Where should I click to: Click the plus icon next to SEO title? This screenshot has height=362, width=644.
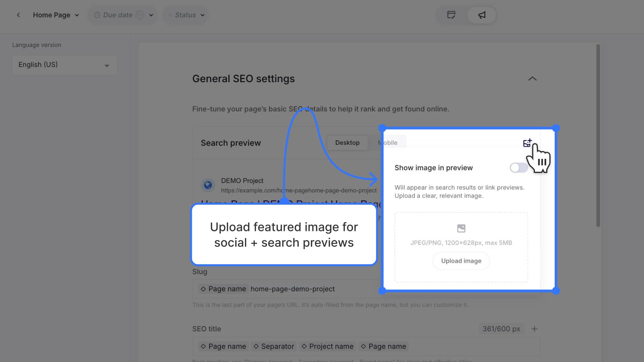coord(534,329)
